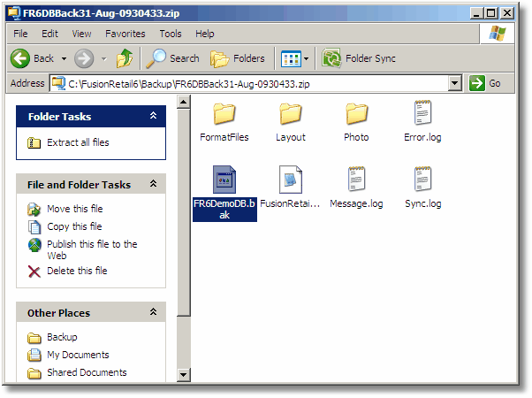Screen dimensions: 532x398
Task: Open the File menu
Action: (x=20, y=34)
